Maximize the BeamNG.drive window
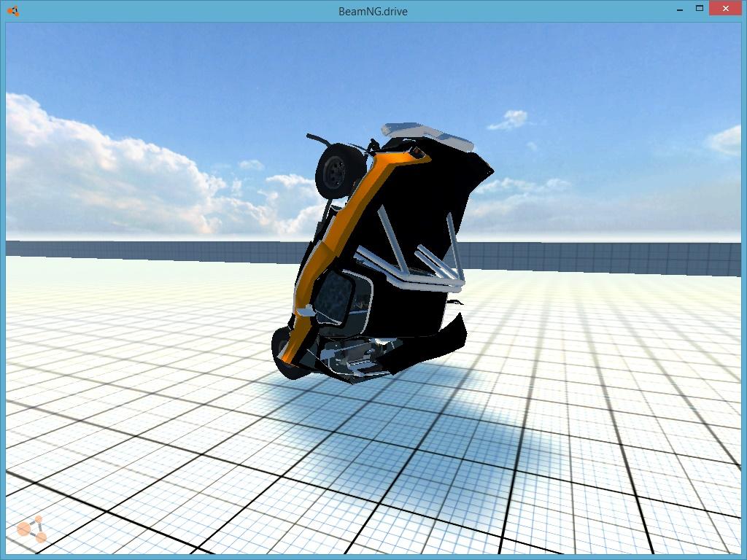This screenshot has height=560, width=747. (x=700, y=8)
